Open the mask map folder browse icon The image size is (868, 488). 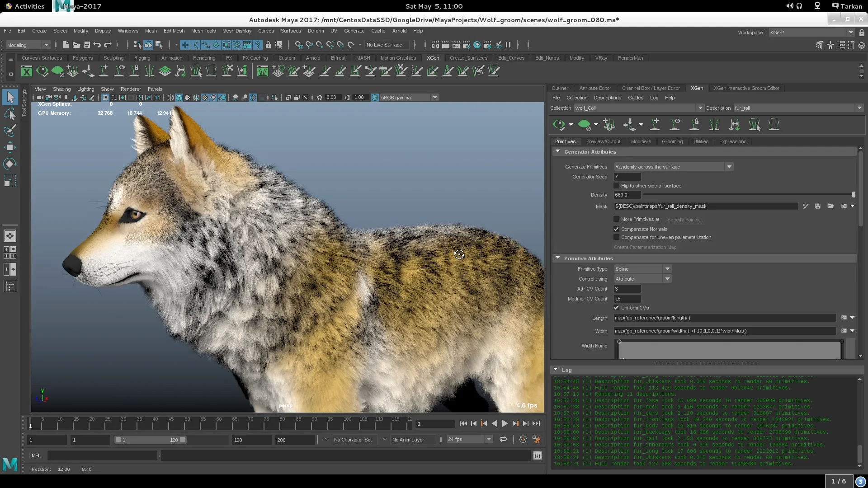click(x=830, y=206)
